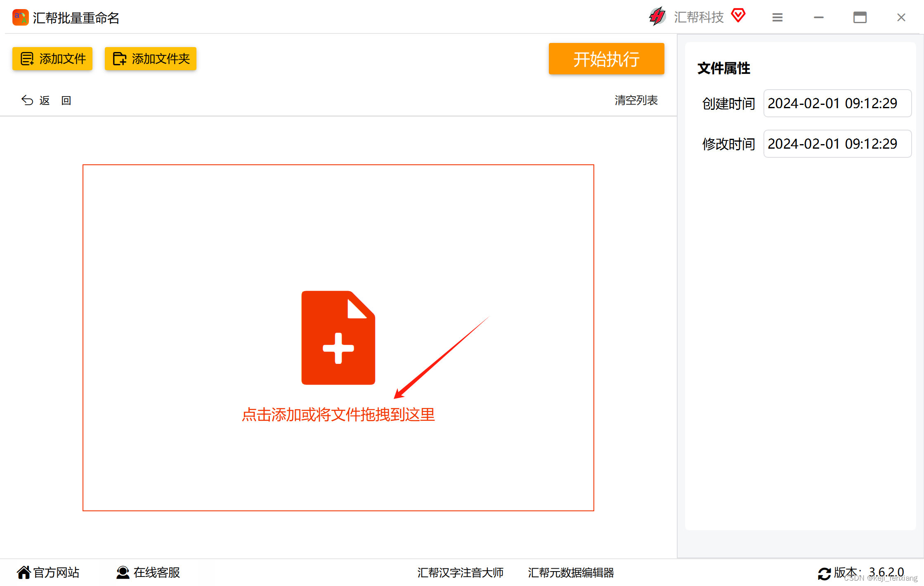Click the 文件属性 panel heading
The width and height of the screenshot is (924, 586).
[724, 68]
